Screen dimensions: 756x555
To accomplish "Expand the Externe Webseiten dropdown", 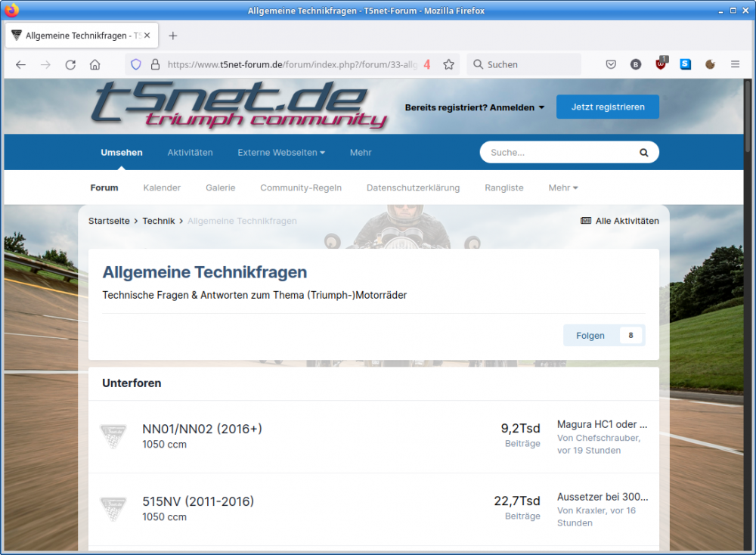I will 281,153.
